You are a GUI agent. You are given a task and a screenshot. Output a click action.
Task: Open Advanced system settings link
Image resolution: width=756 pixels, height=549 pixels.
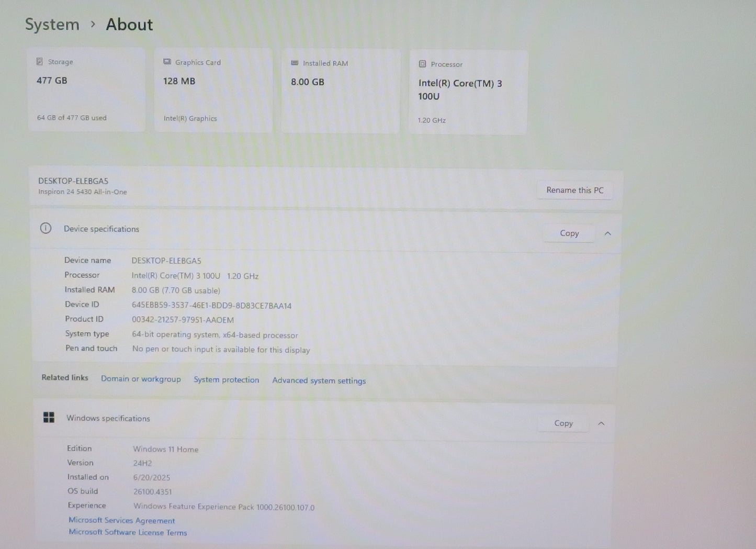coord(319,380)
